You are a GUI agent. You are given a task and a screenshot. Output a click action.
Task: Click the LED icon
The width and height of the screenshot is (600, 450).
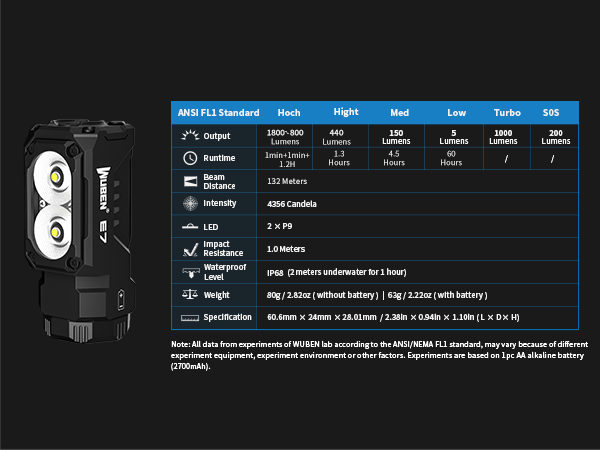190,227
